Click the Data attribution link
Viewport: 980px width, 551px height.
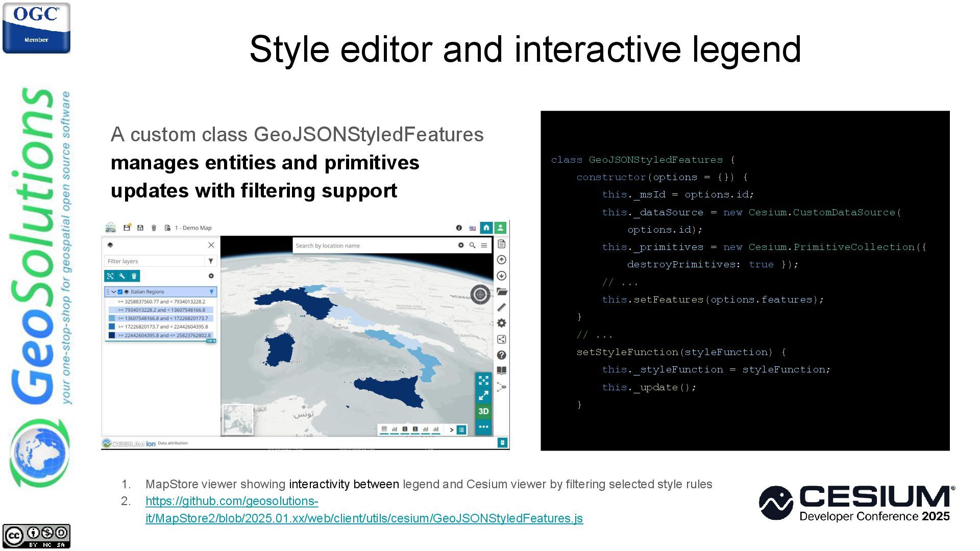point(173,443)
